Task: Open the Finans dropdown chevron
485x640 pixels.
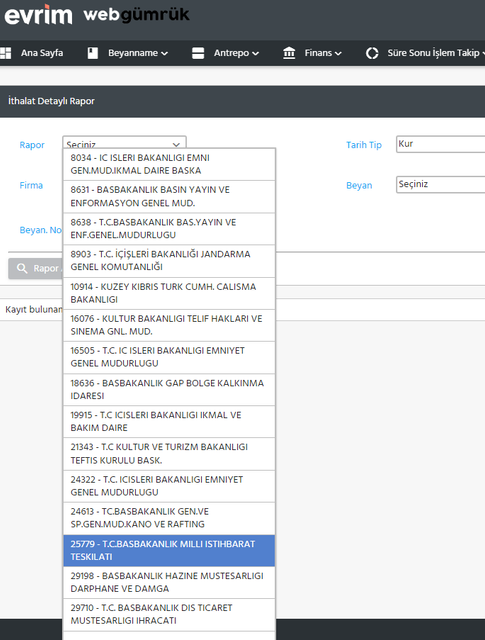Action: (338, 53)
